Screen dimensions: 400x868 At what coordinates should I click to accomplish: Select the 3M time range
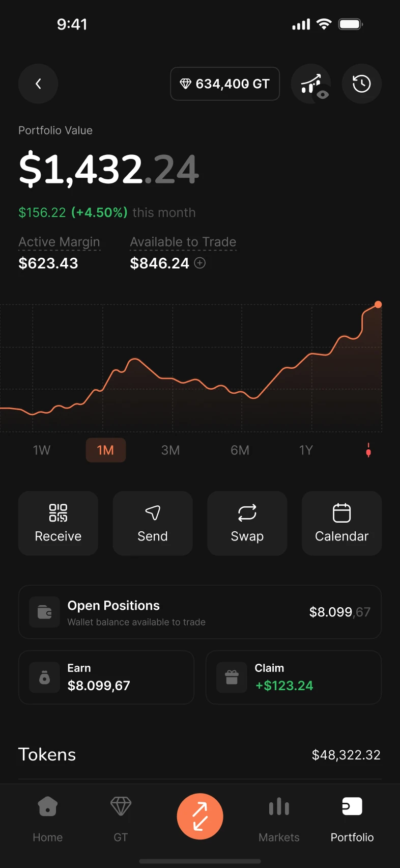coord(170,450)
